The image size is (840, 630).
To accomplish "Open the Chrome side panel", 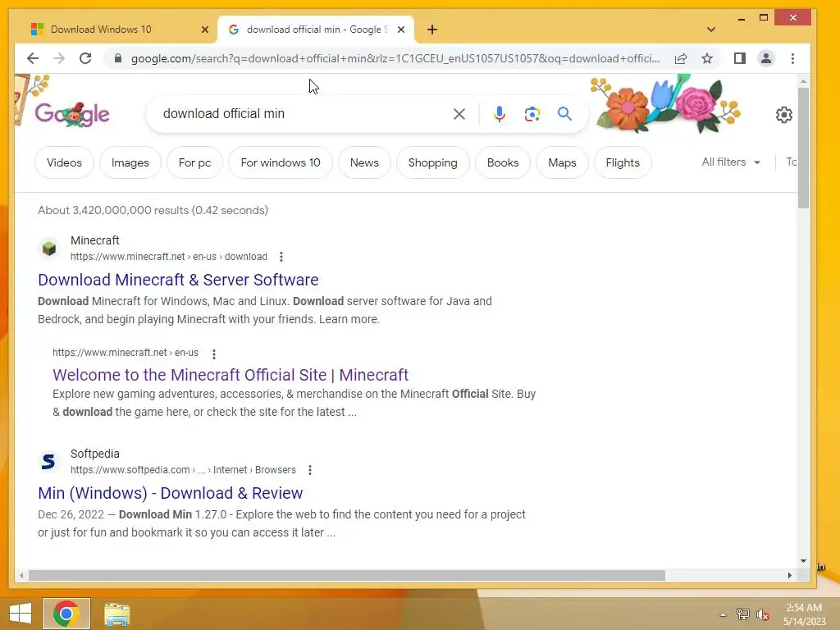I will (x=740, y=58).
